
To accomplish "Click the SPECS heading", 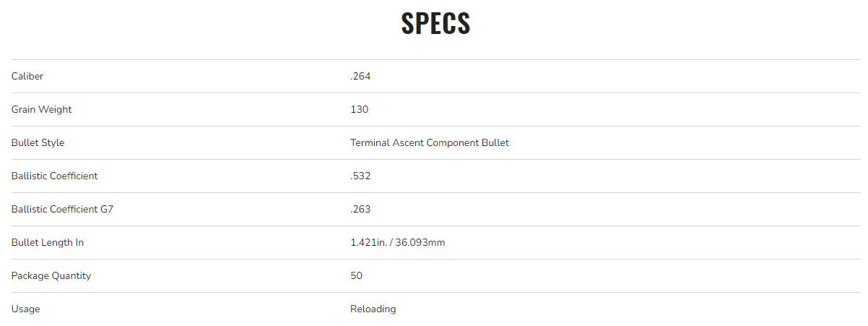I will [x=435, y=23].
